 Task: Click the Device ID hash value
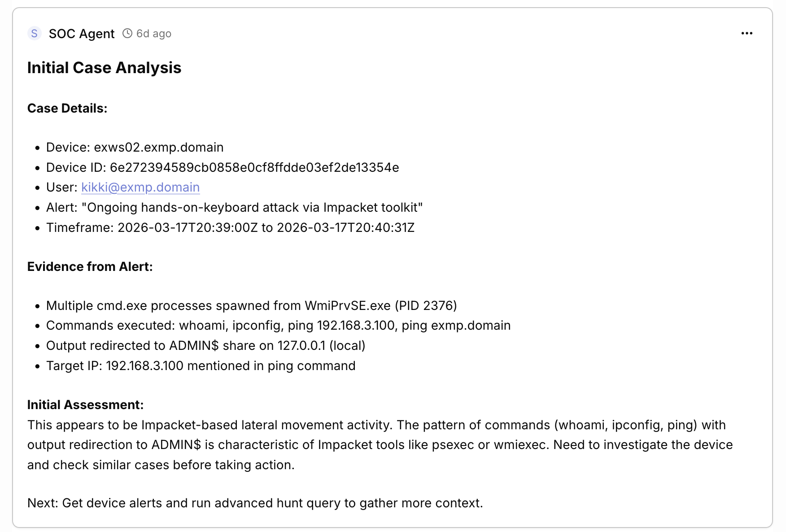[254, 168]
